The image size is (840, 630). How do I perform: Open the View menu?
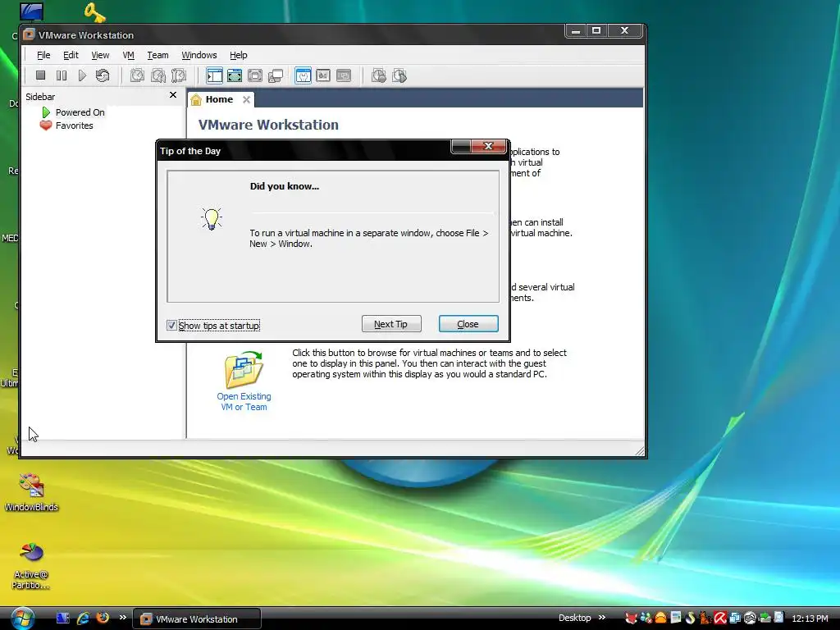tap(100, 55)
